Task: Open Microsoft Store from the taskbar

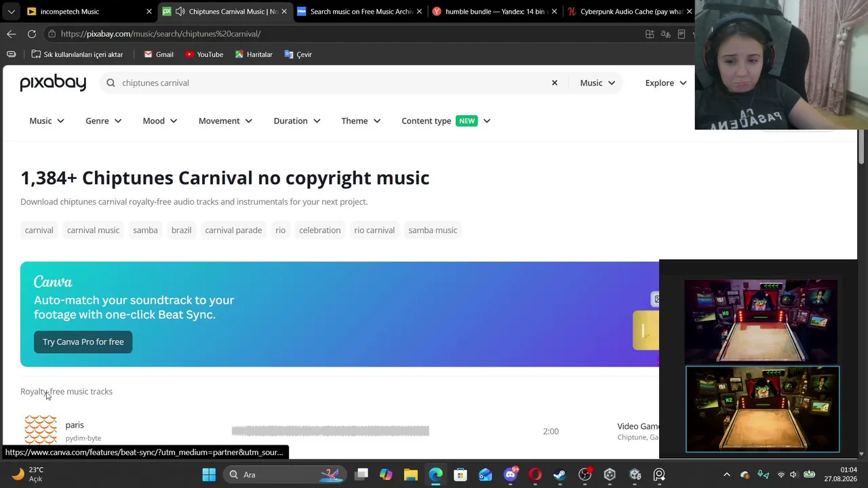Action: click(x=460, y=474)
